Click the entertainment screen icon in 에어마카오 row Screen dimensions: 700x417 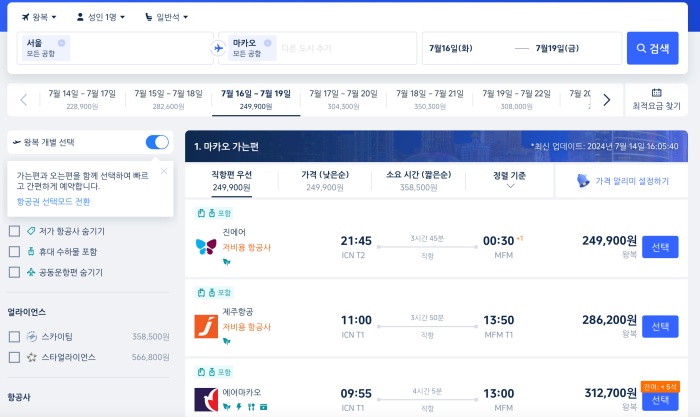[x=263, y=407]
